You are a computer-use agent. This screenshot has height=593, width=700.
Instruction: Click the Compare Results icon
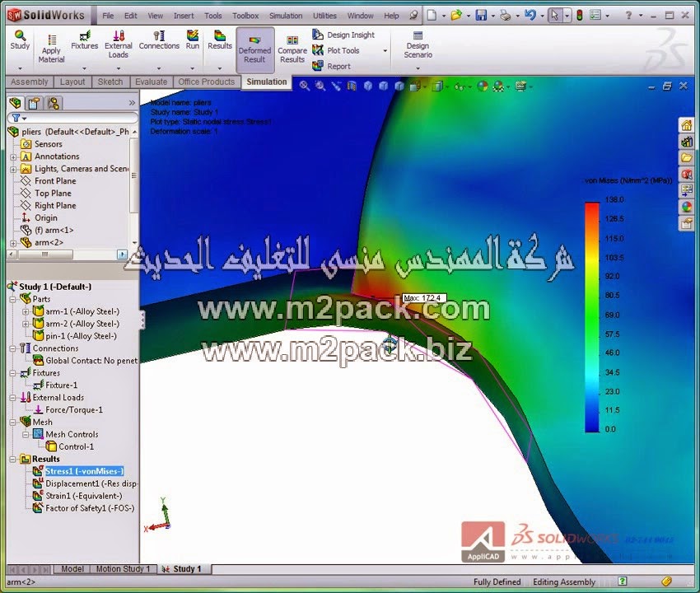292,40
